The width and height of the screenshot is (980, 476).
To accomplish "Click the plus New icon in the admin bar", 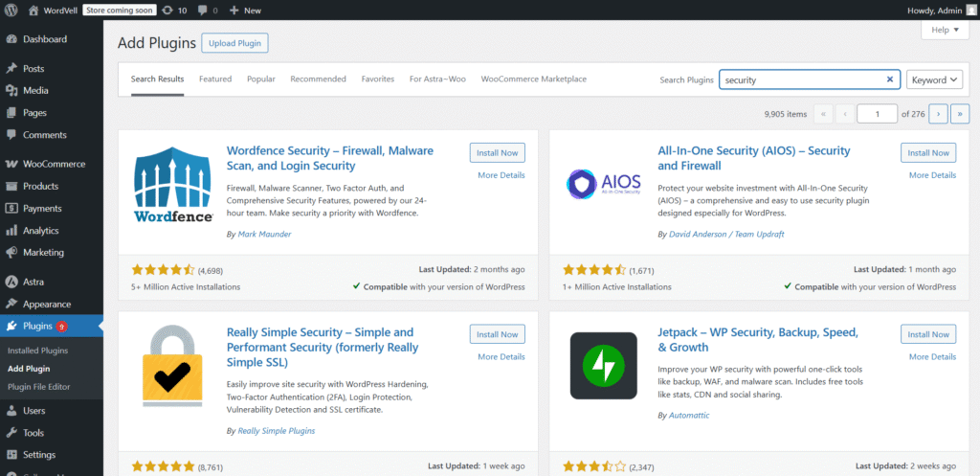I will [x=234, y=10].
